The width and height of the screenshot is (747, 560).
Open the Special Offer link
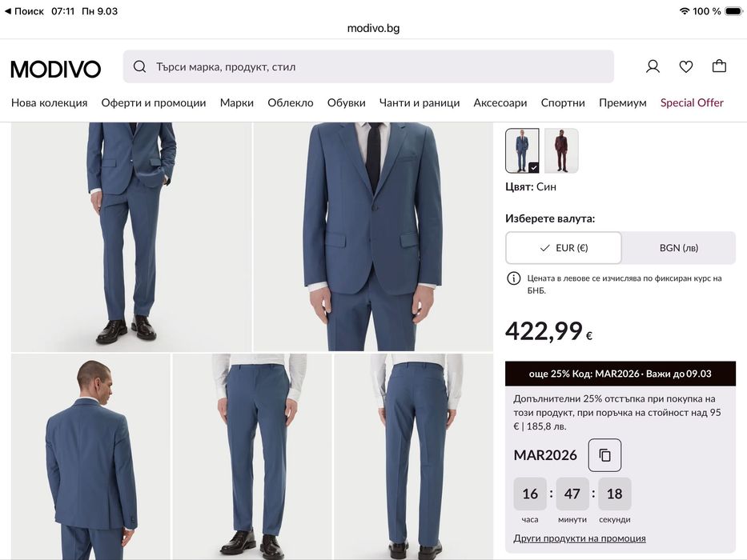[x=692, y=102]
